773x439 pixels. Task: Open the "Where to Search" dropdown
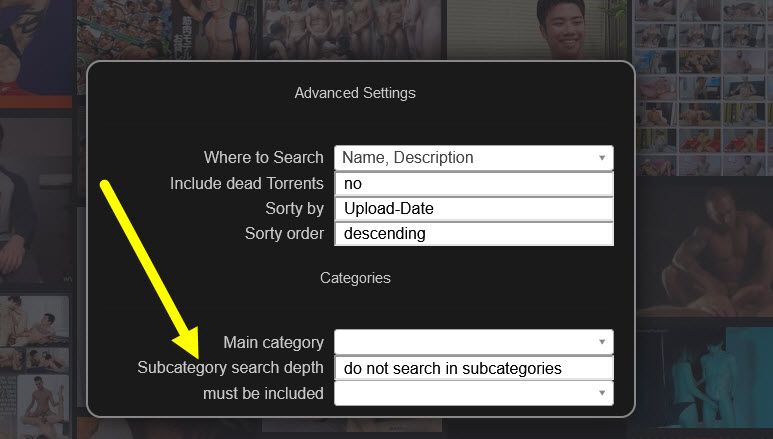[473, 158]
